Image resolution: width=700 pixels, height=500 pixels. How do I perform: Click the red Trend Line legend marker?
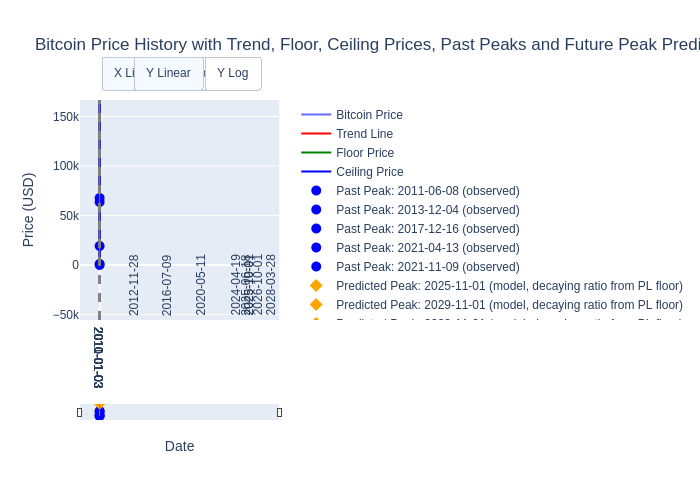[316, 134]
